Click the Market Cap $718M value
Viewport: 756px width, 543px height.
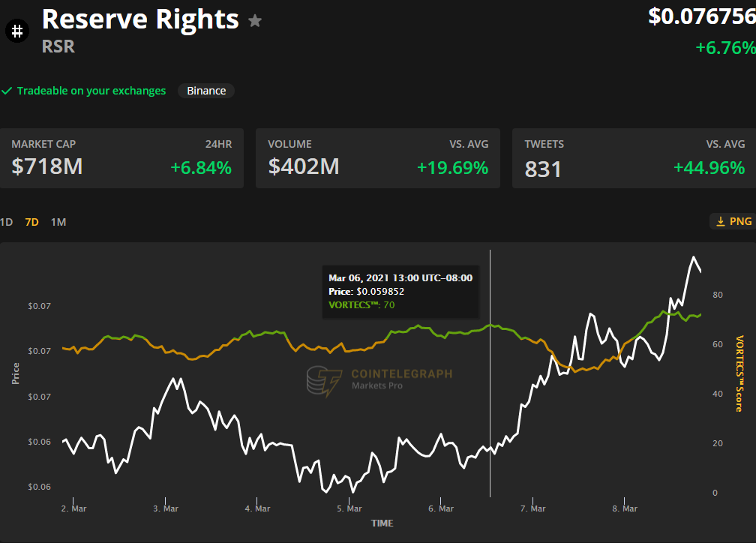coord(47,166)
